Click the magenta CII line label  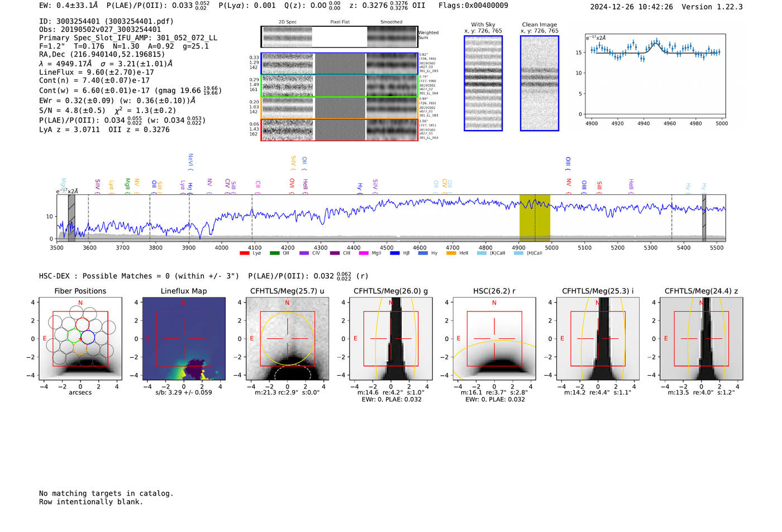click(258, 186)
